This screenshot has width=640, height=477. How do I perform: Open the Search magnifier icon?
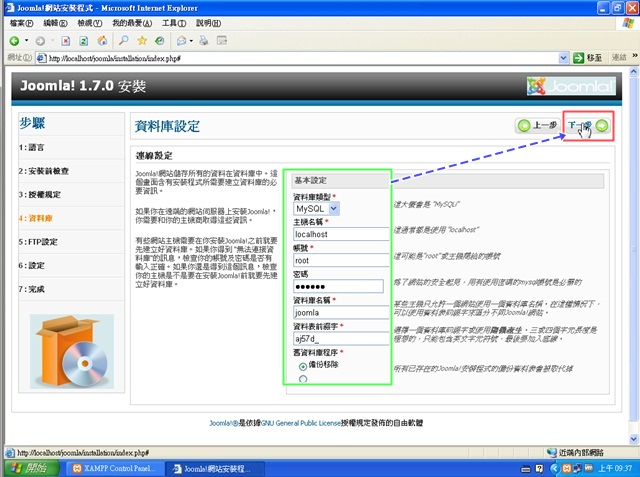123,40
